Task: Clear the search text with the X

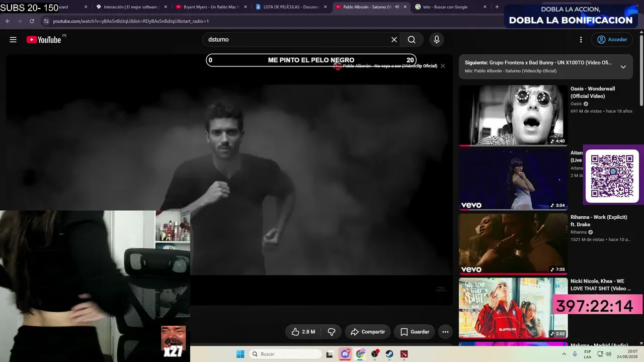Action: click(x=394, y=40)
